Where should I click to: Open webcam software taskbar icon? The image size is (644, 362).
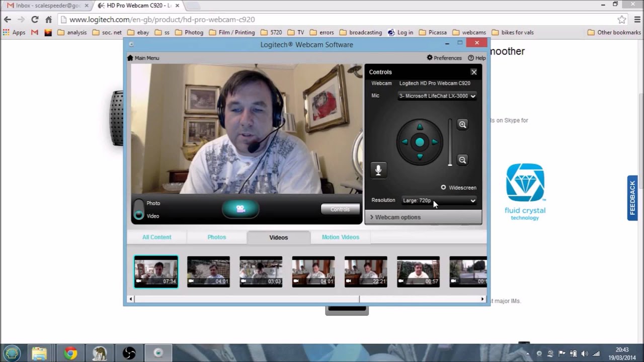[158, 353]
